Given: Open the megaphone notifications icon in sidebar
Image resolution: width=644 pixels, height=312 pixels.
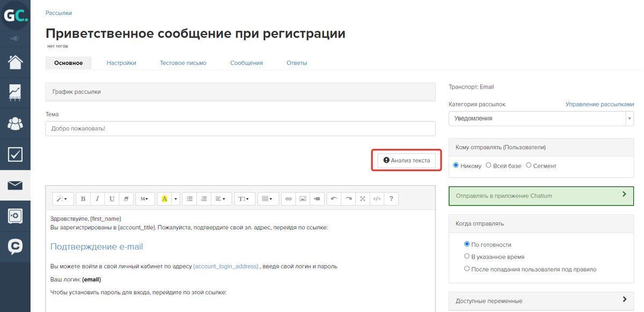Looking at the screenshot, I should point(15,39).
